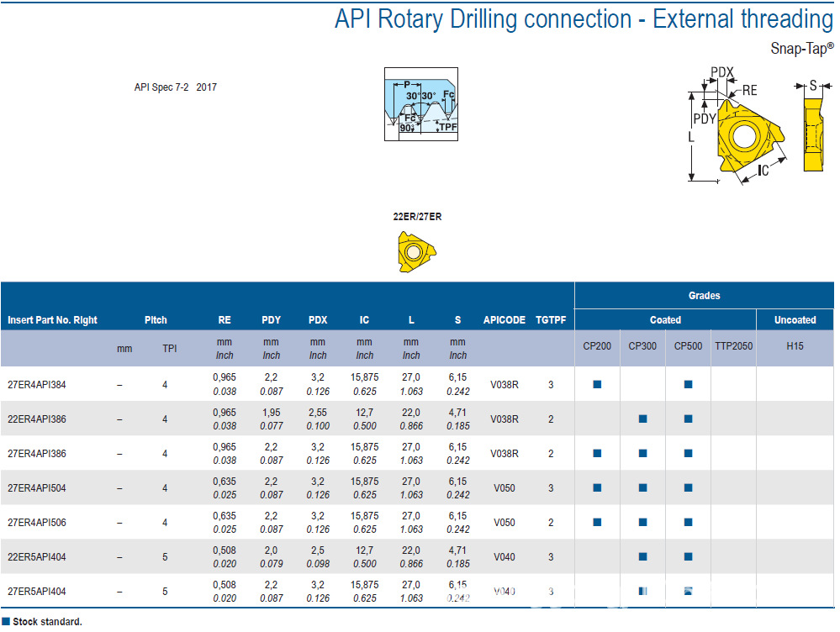Screen dimensions: 840x632
Task: Click the CP200 stock square in row 27ER4API384
Action: pos(597,384)
